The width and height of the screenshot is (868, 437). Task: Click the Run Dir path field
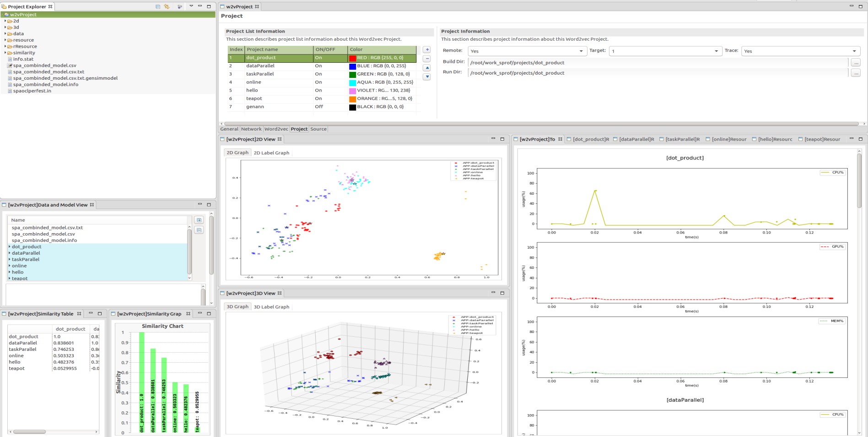click(657, 73)
